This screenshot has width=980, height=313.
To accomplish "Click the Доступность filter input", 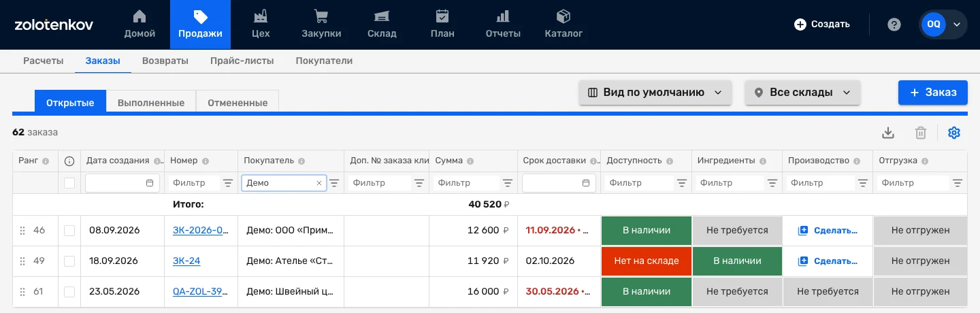I will [639, 183].
